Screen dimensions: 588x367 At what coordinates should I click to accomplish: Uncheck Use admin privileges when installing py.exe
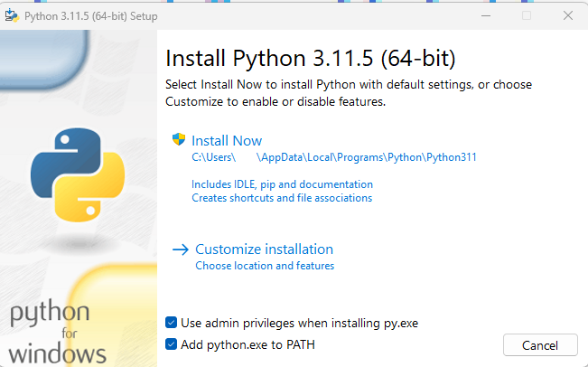tap(171, 323)
